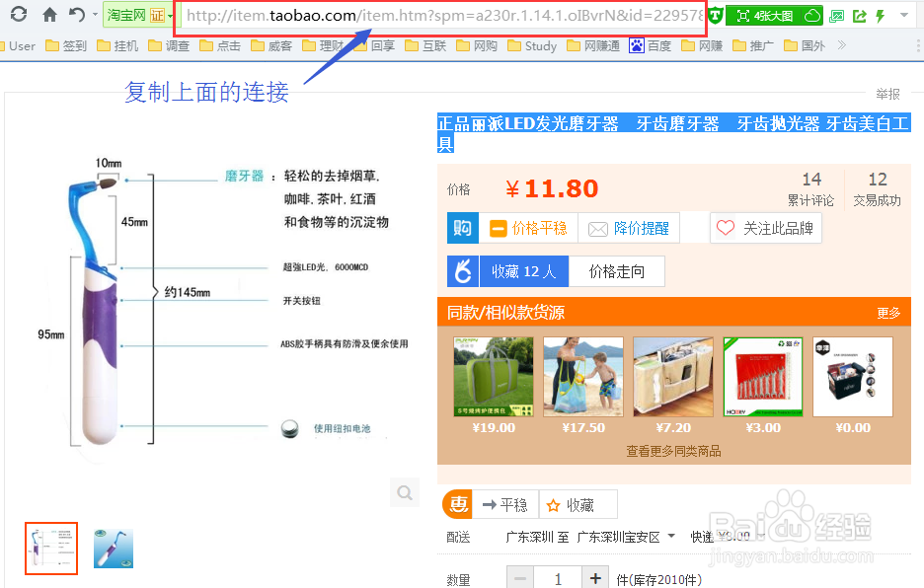Screen dimensions: 924x588
Task: Click the taobao URL address field
Action: click(443, 16)
